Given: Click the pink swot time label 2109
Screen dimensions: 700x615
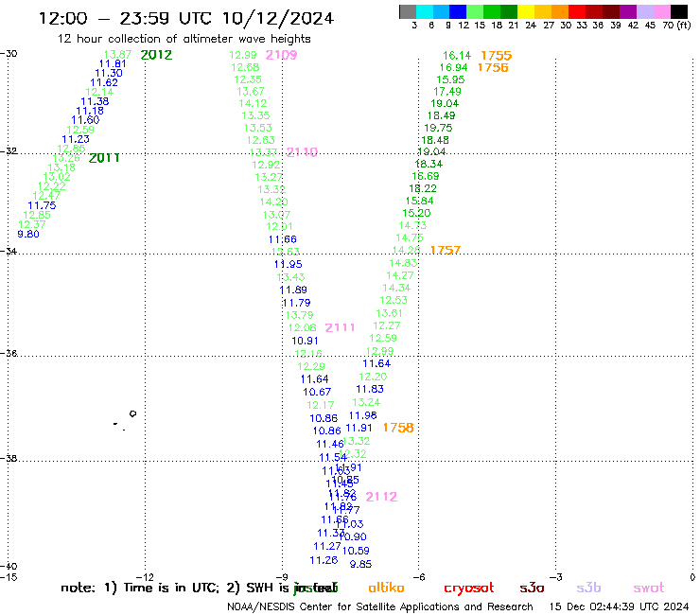Looking at the screenshot, I should tap(281, 55).
